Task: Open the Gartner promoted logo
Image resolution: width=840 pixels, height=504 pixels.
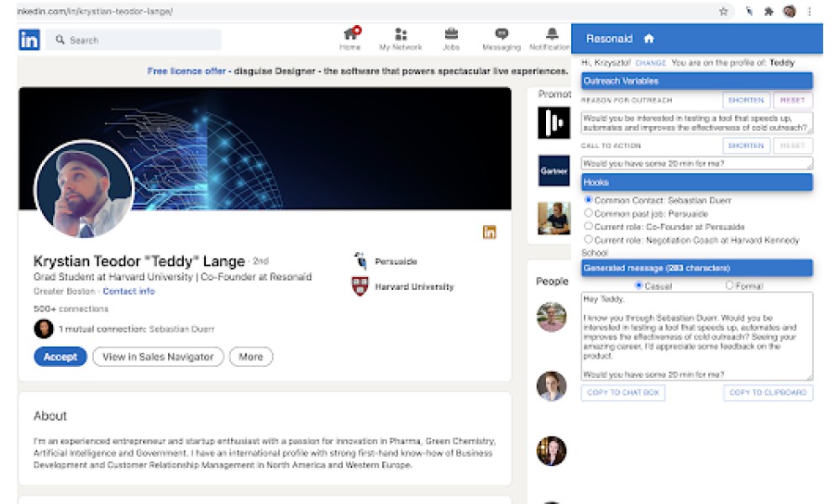Action: [554, 171]
